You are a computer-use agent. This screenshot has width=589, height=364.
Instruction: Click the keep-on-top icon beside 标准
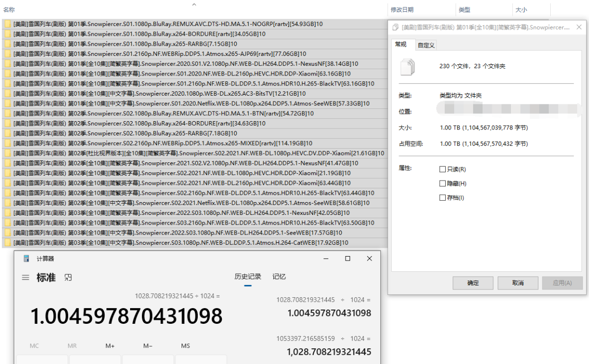tap(68, 278)
